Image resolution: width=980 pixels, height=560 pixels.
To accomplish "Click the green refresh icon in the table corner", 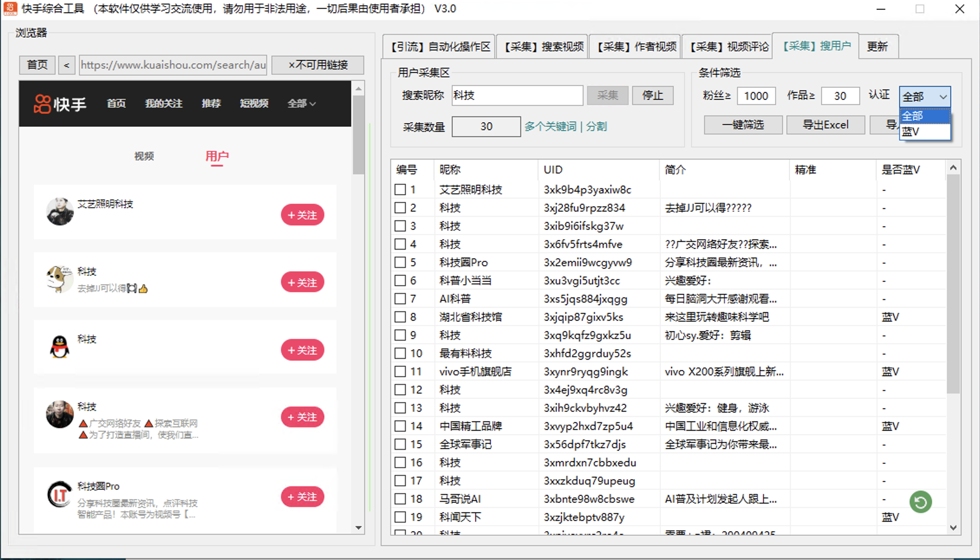I will [920, 501].
